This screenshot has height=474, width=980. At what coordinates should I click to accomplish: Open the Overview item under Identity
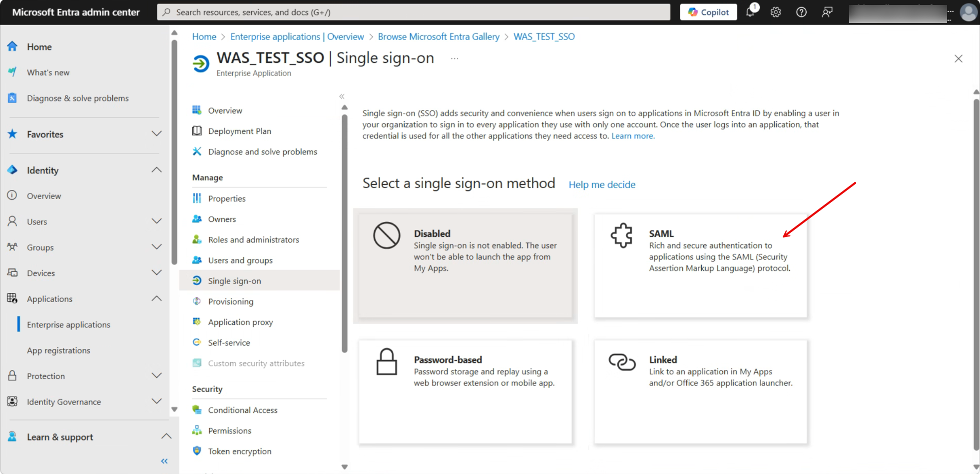pos(43,195)
